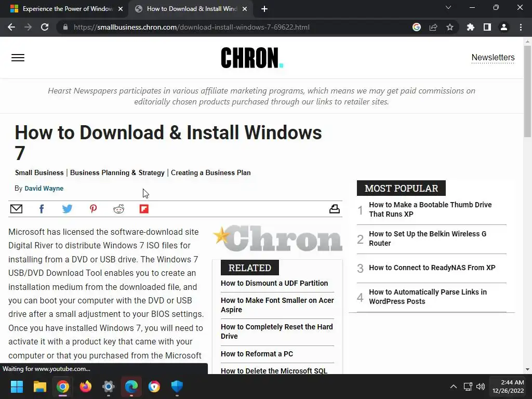Share article on Facebook
The width and height of the screenshot is (532, 399).
(42, 209)
